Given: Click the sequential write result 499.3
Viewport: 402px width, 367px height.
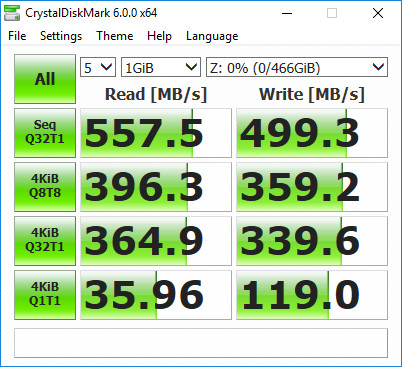Looking at the screenshot, I should point(312,133).
